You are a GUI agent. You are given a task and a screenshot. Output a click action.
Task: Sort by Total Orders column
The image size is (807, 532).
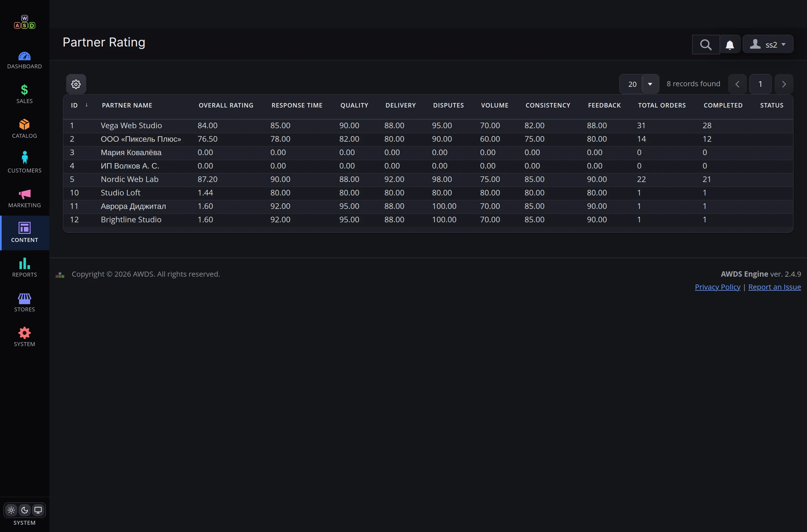[x=662, y=106]
